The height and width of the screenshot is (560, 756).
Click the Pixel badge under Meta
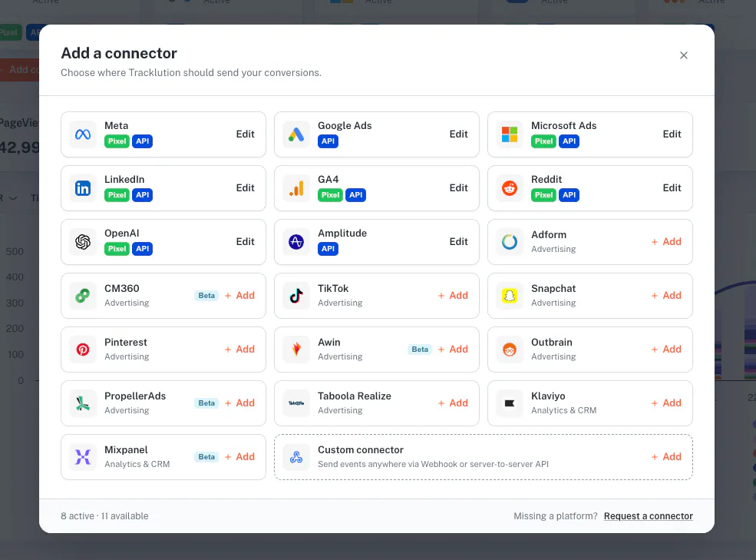point(117,141)
